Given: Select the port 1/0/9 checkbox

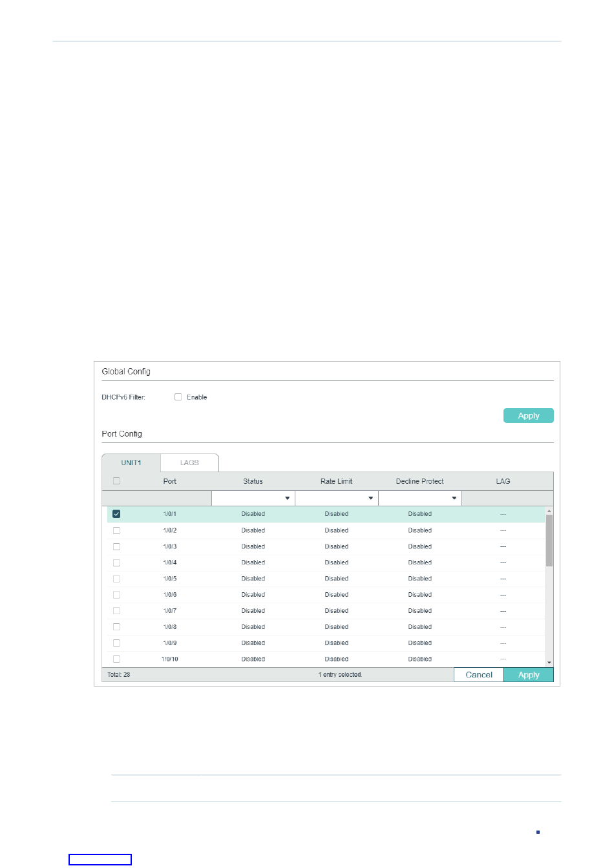Looking at the screenshot, I should click(x=116, y=643).
